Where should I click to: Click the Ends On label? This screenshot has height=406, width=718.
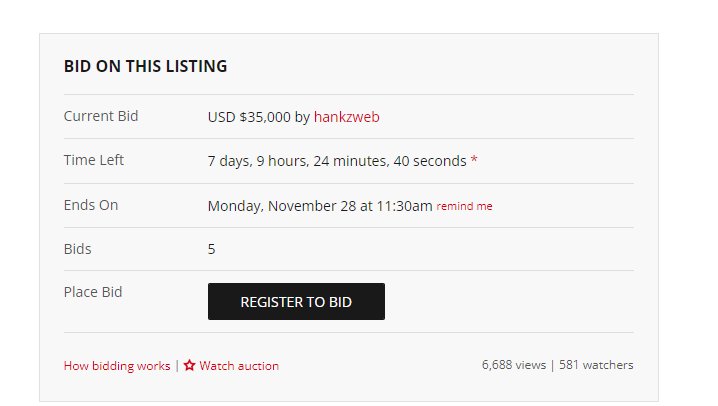pyautogui.click(x=91, y=205)
